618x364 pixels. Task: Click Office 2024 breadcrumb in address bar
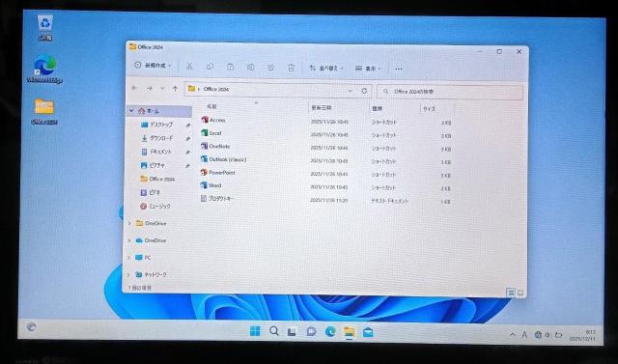(216, 90)
